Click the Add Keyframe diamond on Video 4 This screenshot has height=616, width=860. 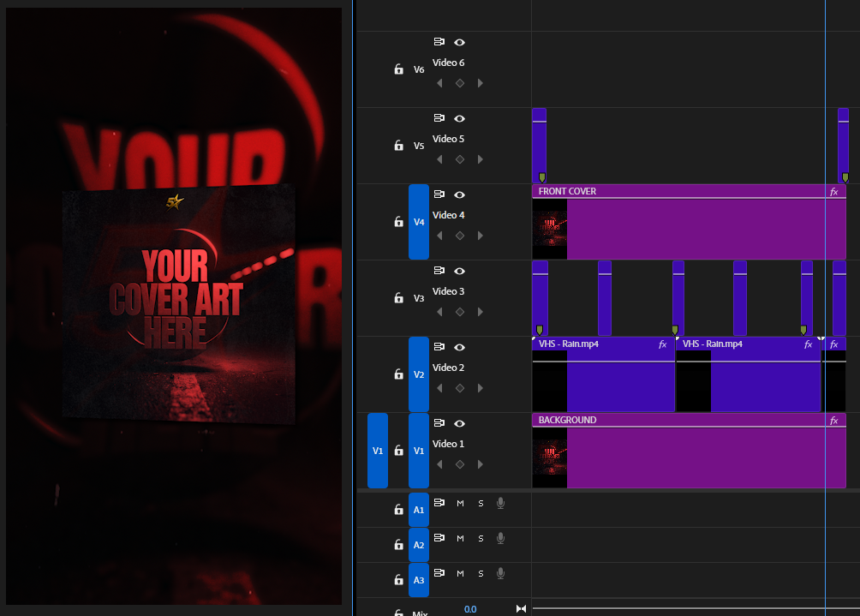[x=460, y=236]
